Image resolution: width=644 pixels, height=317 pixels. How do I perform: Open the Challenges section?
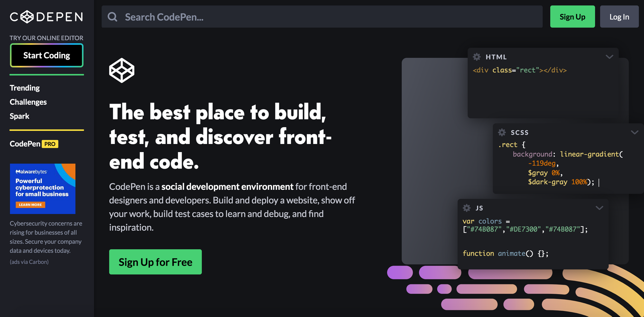(x=28, y=102)
